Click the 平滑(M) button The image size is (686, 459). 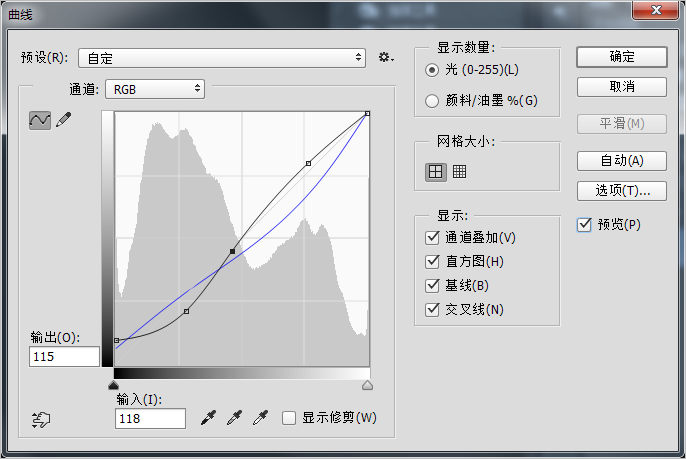(x=622, y=124)
